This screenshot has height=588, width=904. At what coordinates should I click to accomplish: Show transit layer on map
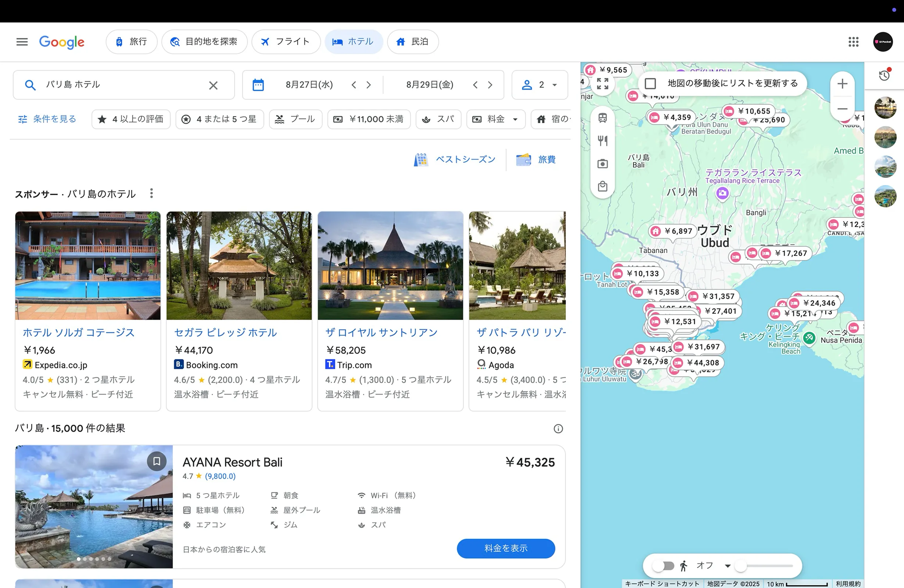[x=603, y=118]
